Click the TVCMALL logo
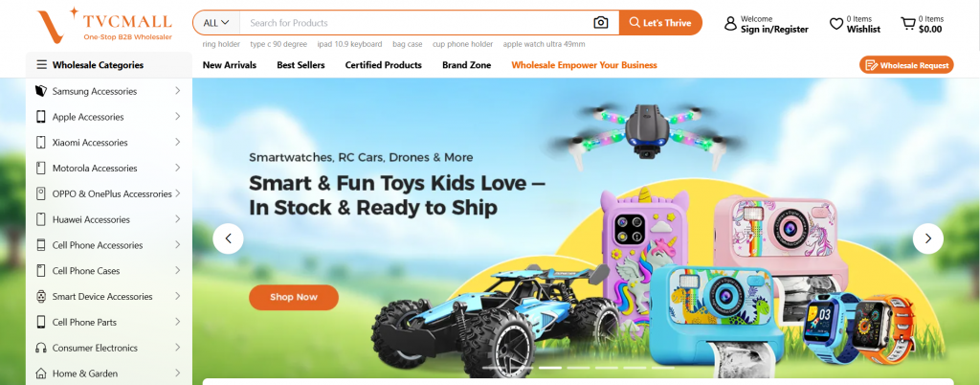Screen dimensions: 980x385 tap(103, 26)
